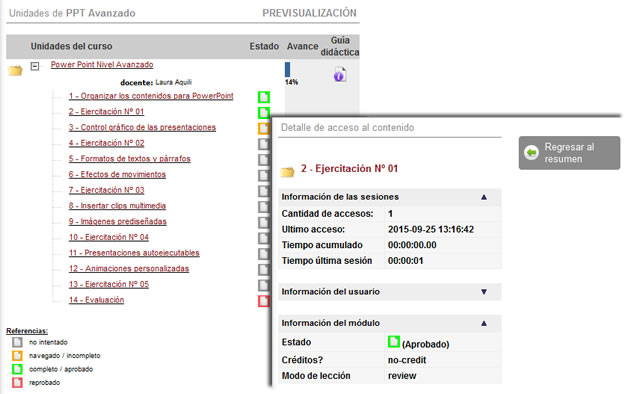The height and width of the screenshot is (394, 625).
Task: Click gray status icon for unit 13 Ejercitación Nº 05
Action: (x=263, y=285)
